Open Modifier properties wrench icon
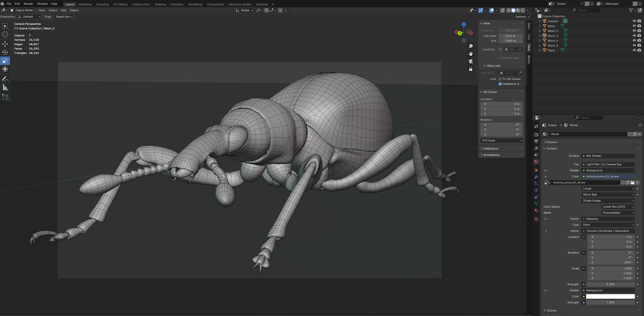The width and height of the screenshot is (644, 316). click(536, 177)
